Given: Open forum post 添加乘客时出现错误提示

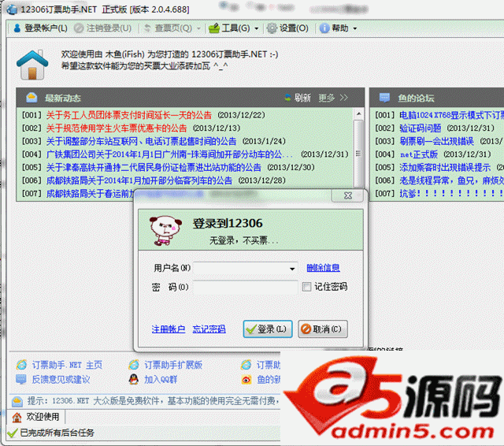Looking at the screenshot, I should coord(445,167).
